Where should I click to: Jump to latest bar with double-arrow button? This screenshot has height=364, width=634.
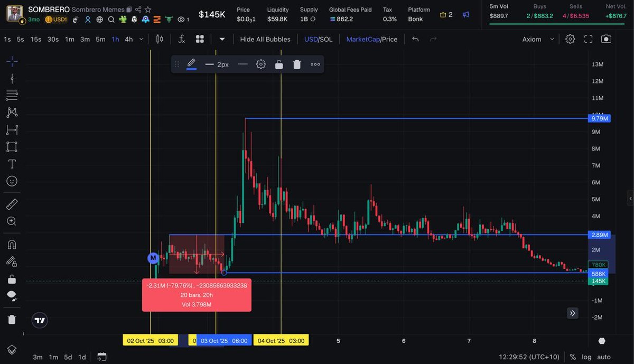tap(573, 313)
